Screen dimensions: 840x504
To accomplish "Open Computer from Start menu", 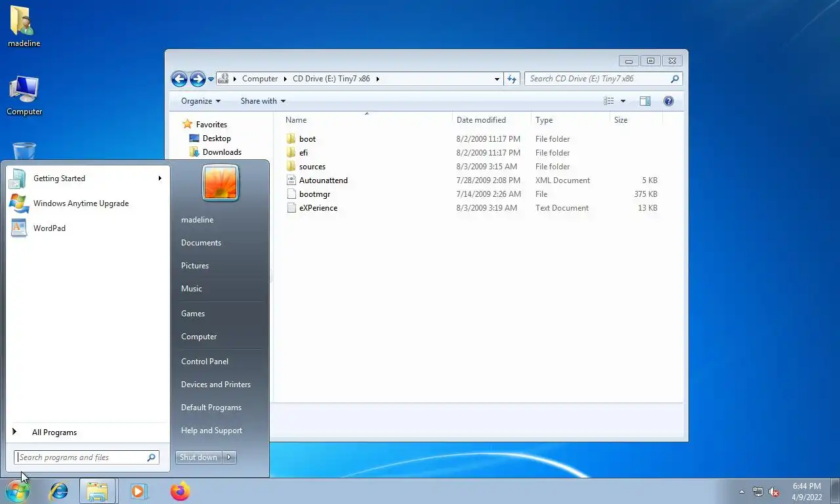I will pyautogui.click(x=199, y=337).
